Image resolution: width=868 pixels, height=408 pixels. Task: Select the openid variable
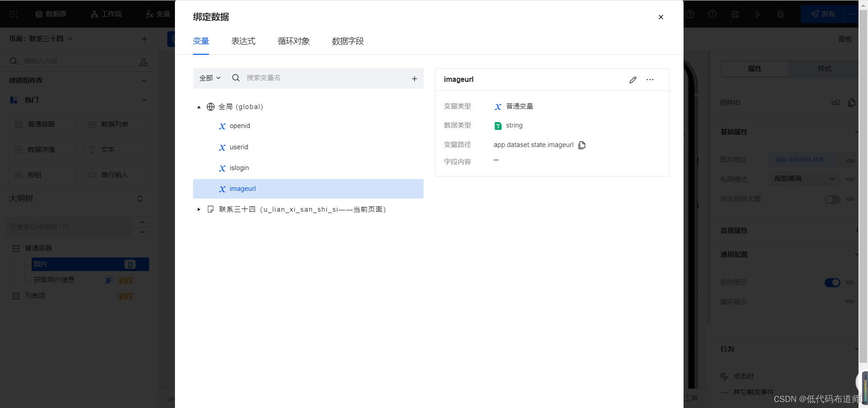point(240,126)
